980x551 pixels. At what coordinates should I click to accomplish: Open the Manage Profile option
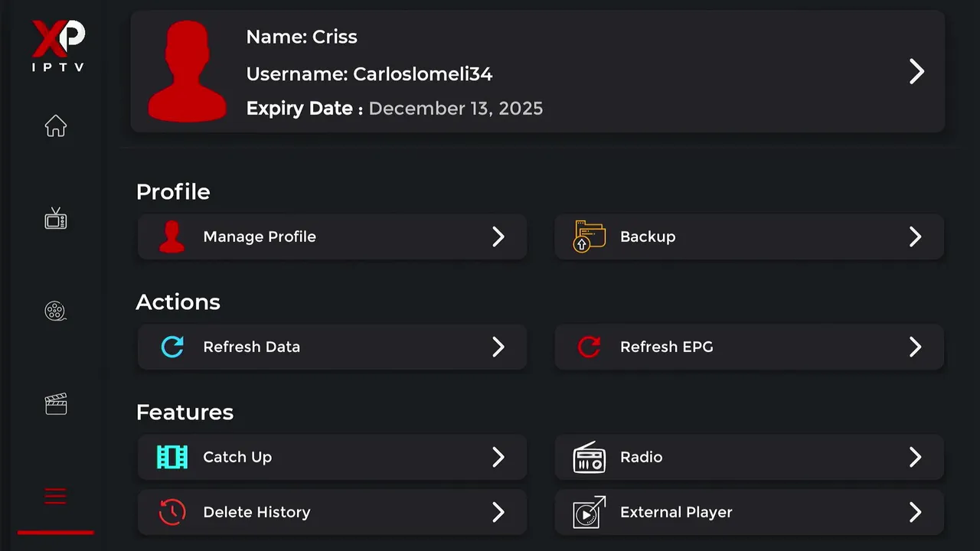(x=260, y=236)
